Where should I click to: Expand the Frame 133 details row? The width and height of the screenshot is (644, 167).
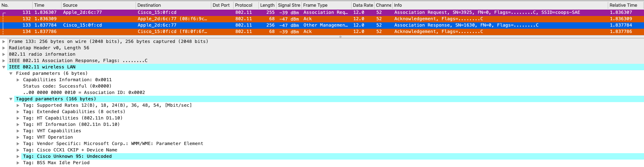(4, 41)
